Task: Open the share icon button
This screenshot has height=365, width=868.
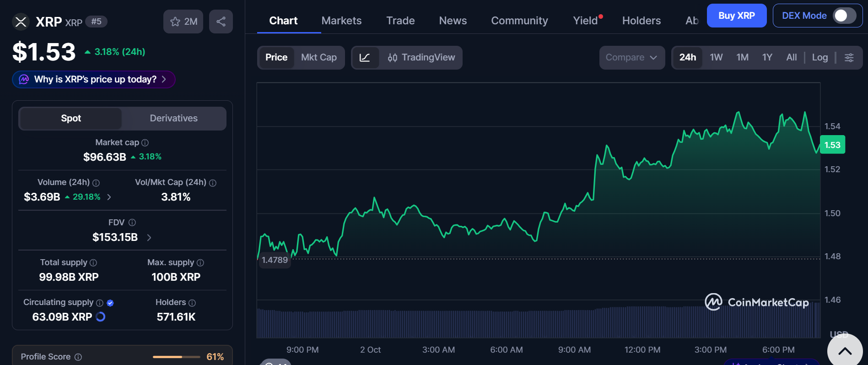Action: 221,22
